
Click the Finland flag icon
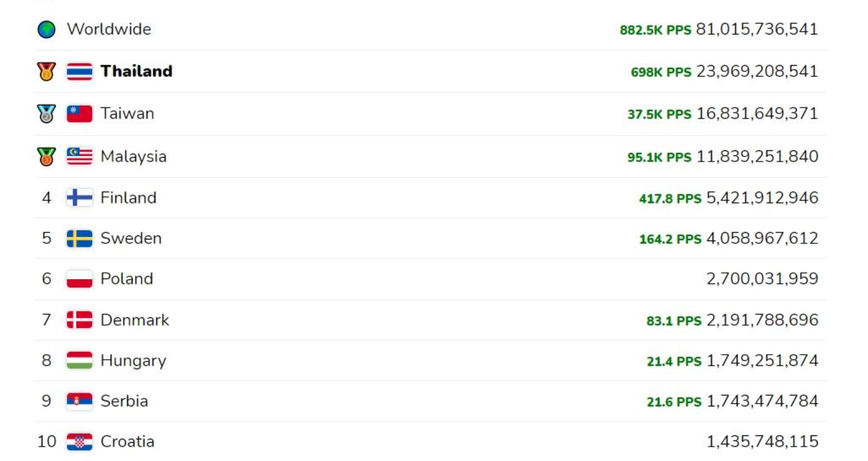80,198
